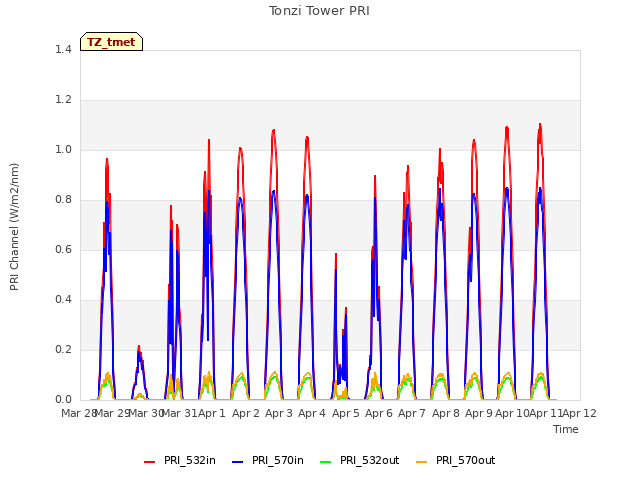This screenshot has width=640, height=480.
Task: Click the 1.0 y-axis tick label
Action: tap(63, 149)
